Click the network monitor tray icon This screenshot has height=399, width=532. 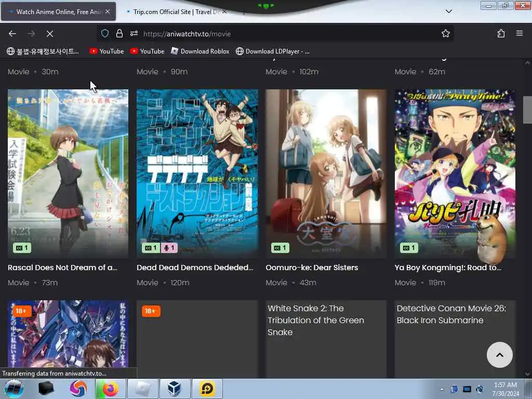467,389
